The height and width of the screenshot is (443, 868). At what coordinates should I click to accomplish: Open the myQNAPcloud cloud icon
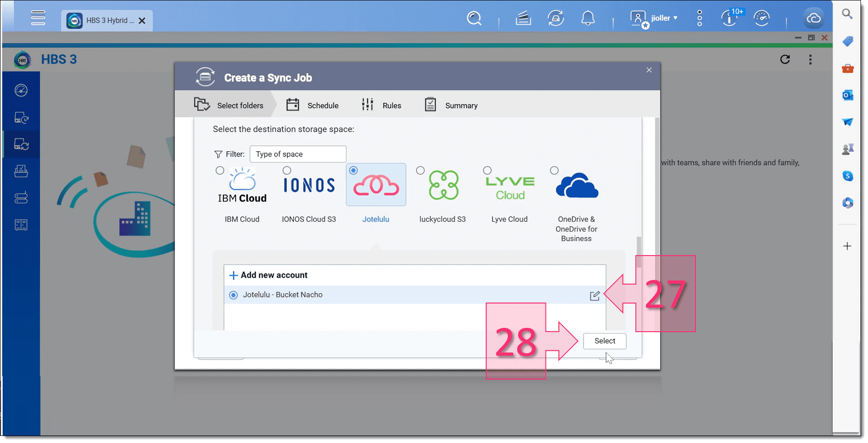tap(814, 18)
